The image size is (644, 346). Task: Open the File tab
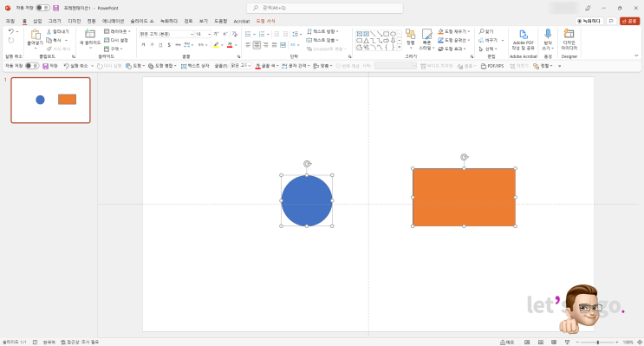coord(10,21)
